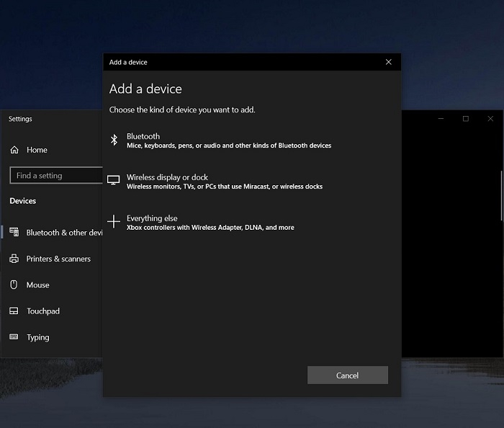The height and width of the screenshot is (428, 504).
Task: Pick the Everything else title text
Action: point(152,218)
